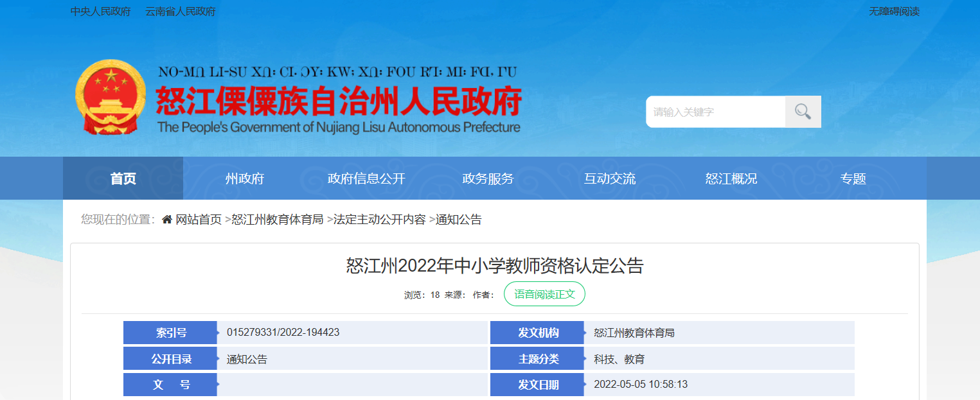The width and height of the screenshot is (980, 400).
Task: Click the home icon in breadcrumb
Action: [167, 220]
